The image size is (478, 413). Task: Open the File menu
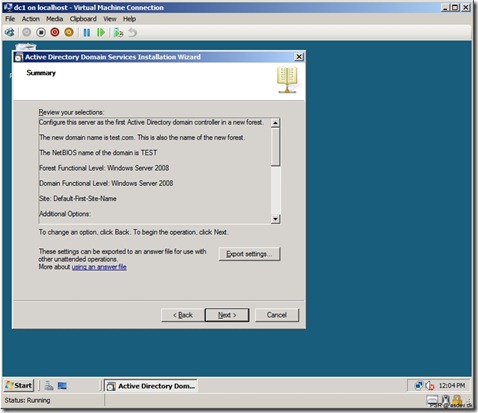coord(10,19)
